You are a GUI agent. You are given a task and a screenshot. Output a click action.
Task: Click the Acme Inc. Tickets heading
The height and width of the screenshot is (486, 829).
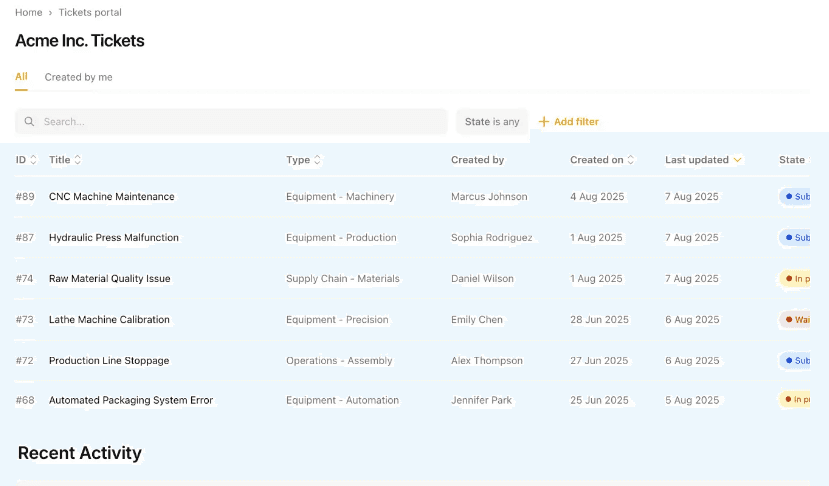point(80,41)
